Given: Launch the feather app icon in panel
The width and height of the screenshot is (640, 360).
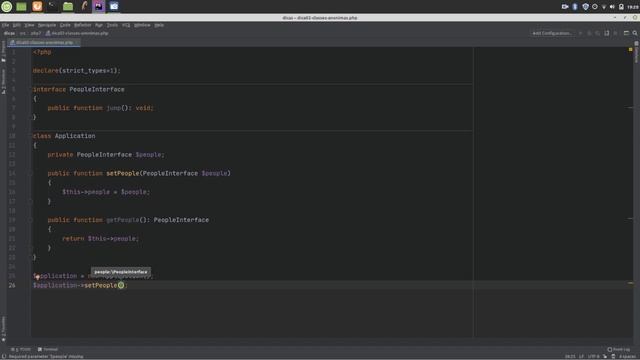Looking at the screenshot, I should [84, 6].
